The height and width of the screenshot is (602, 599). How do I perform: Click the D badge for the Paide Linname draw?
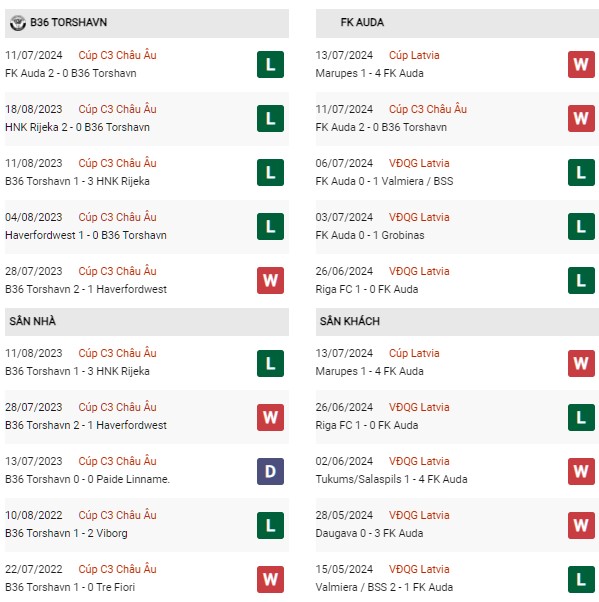(270, 471)
